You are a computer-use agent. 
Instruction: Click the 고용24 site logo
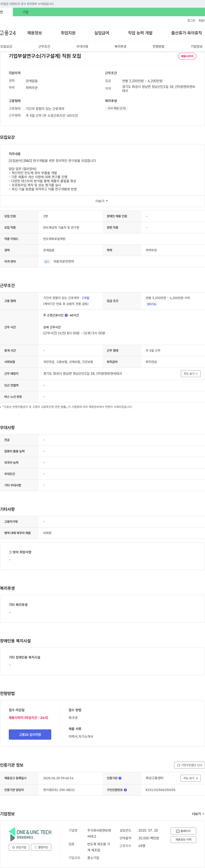[8, 33]
